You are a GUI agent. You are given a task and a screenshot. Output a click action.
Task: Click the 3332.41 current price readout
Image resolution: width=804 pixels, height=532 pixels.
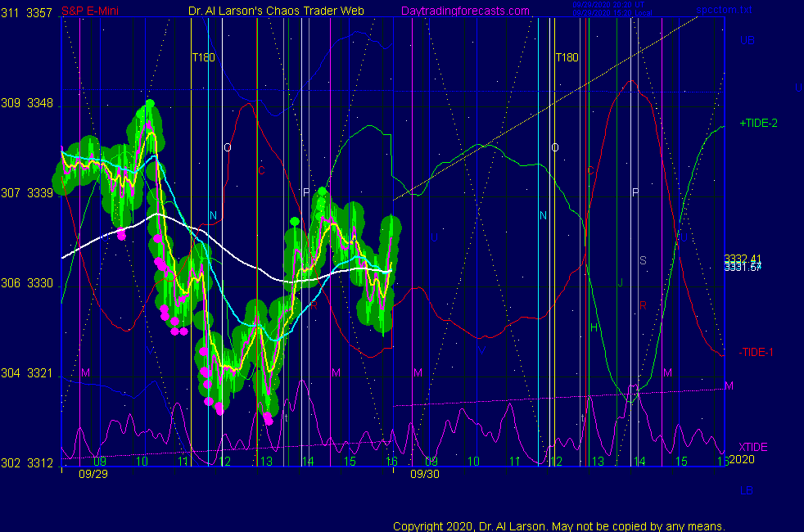[743, 259]
